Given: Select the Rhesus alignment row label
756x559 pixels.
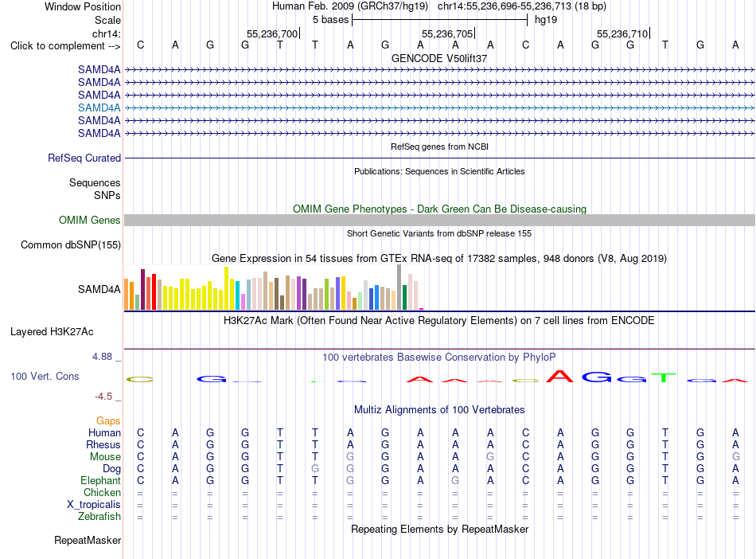Looking at the screenshot, I should pos(103,444).
